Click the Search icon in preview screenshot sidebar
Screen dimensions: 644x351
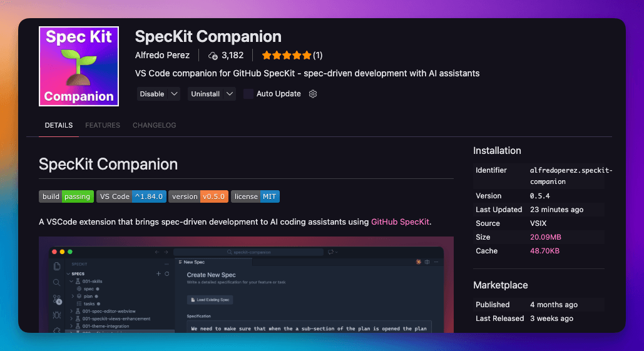coord(57,282)
